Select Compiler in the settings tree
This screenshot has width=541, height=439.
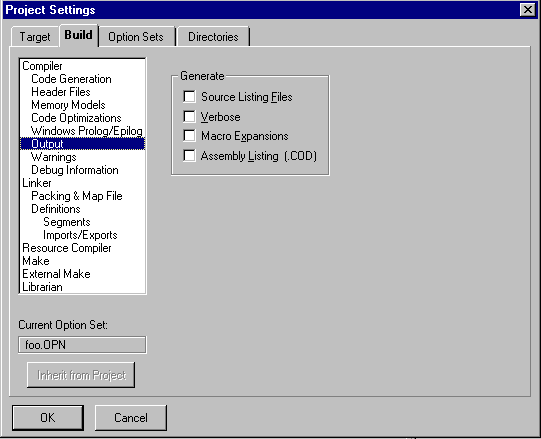click(42, 66)
